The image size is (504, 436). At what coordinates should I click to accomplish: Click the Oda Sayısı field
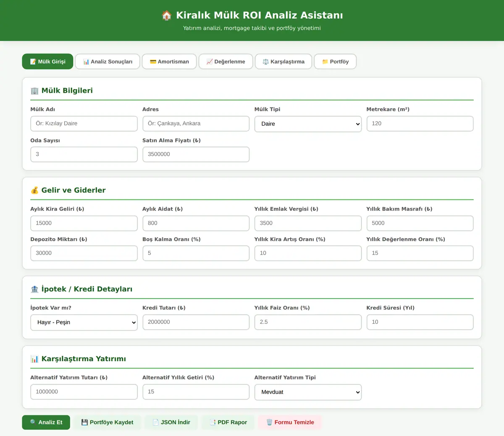[x=84, y=154]
